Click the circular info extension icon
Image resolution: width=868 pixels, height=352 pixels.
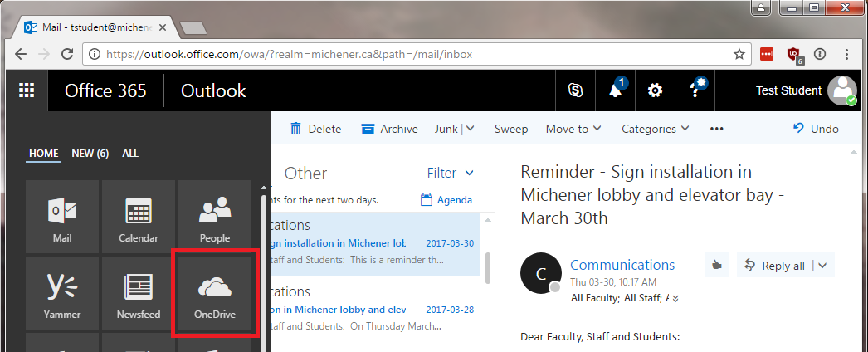click(x=820, y=54)
